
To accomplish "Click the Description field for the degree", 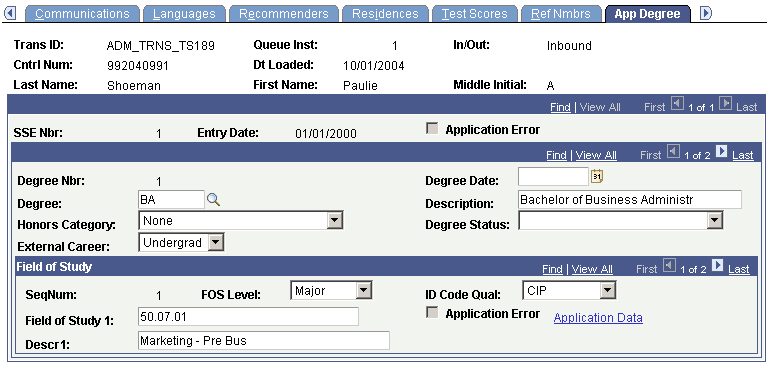I will [x=630, y=200].
